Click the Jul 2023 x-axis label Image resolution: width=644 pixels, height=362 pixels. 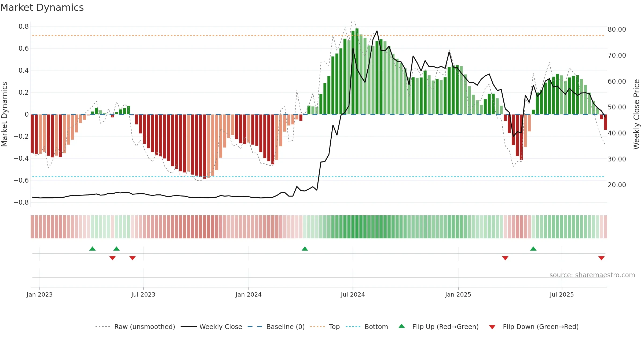tap(143, 294)
